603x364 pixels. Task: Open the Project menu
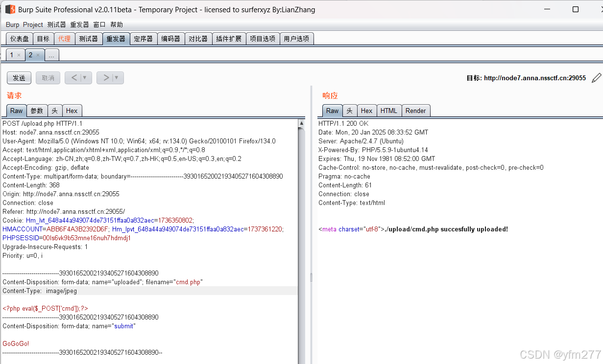point(33,24)
